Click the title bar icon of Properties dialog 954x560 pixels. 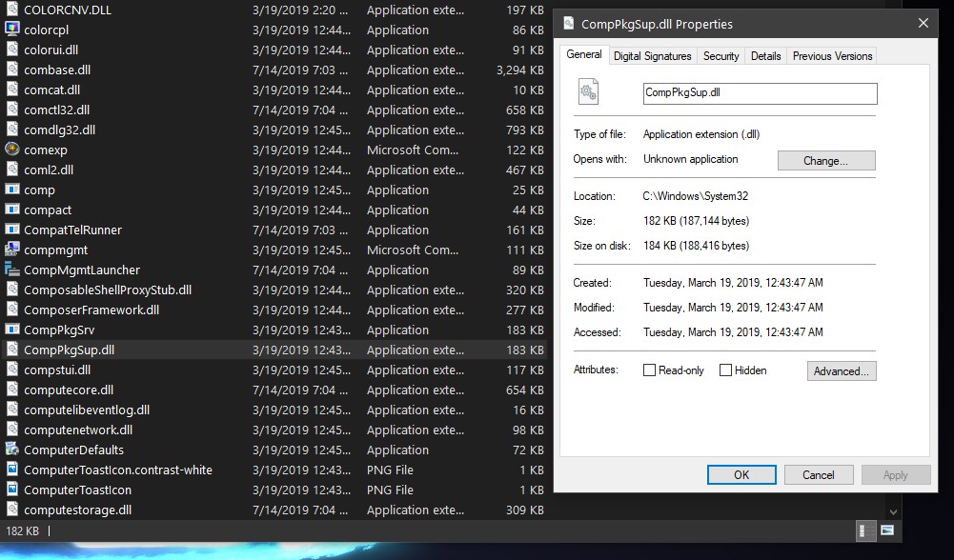point(568,23)
